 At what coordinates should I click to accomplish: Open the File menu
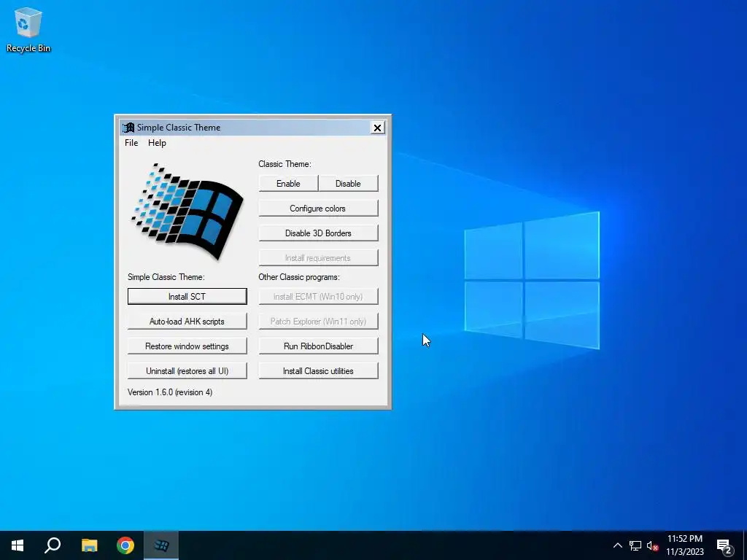tap(131, 143)
